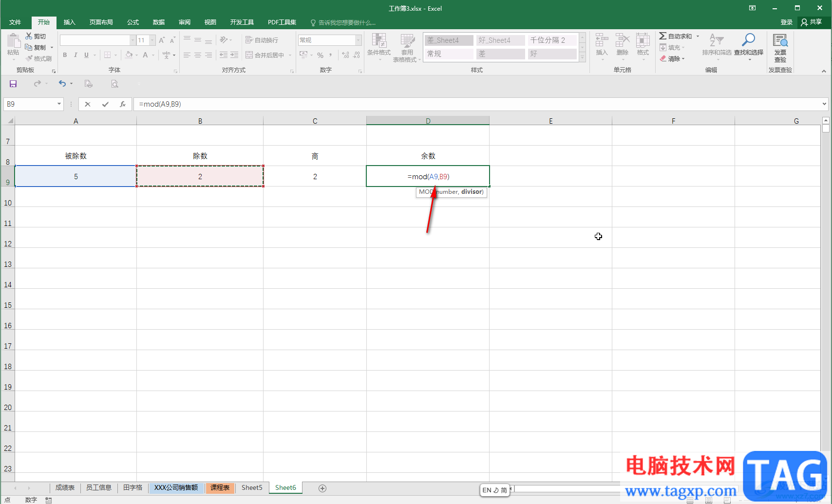Click the fill color bucket
Viewport: 832px width, 504px height.
(129, 55)
